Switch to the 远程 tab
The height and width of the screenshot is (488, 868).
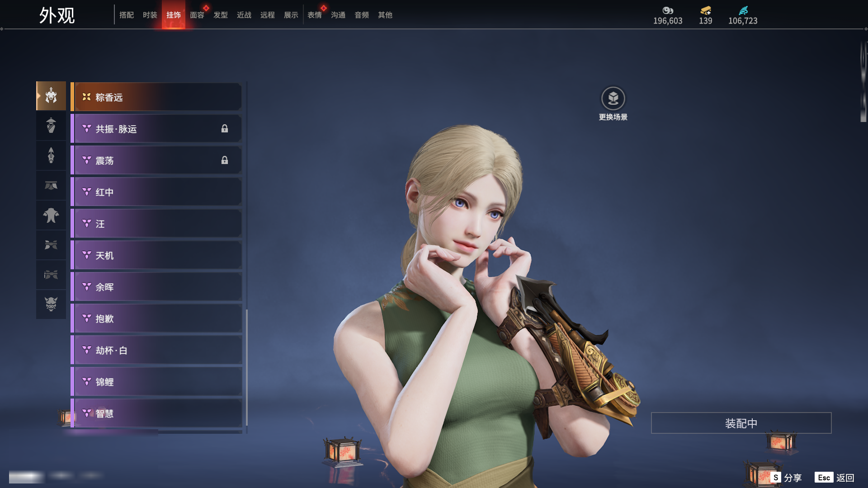point(268,15)
